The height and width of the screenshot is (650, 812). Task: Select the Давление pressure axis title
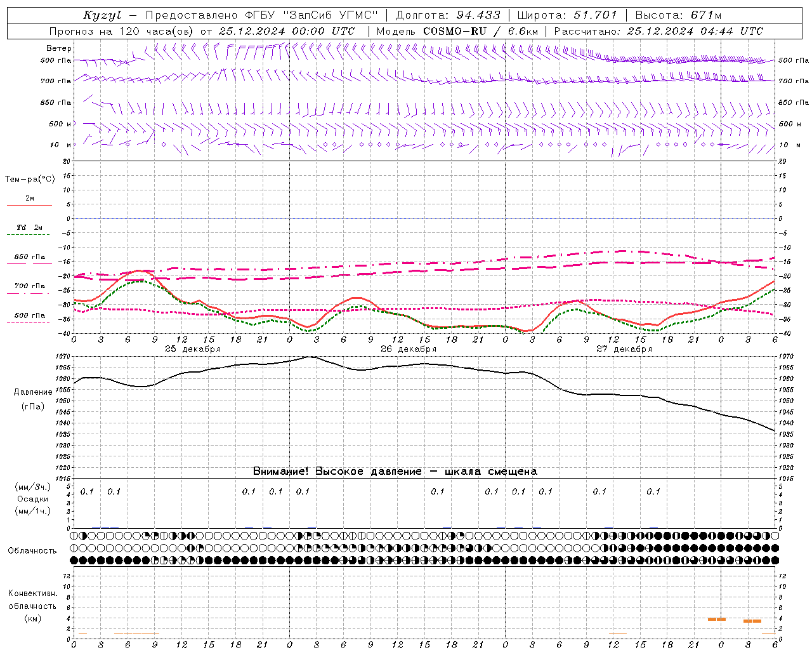pyautogui.click(x=33, y=392)
